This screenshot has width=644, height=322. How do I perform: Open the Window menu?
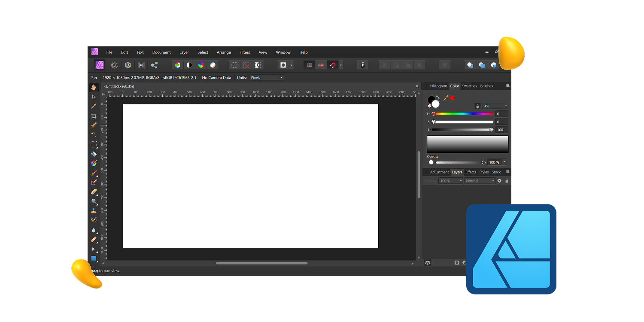[283, 52]
